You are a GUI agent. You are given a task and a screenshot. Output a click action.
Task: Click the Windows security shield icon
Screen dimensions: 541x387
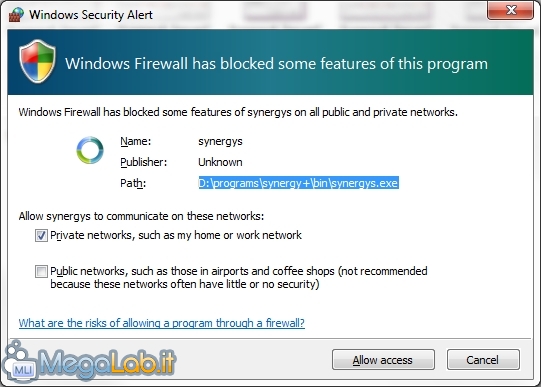click(x=37, y=61)
